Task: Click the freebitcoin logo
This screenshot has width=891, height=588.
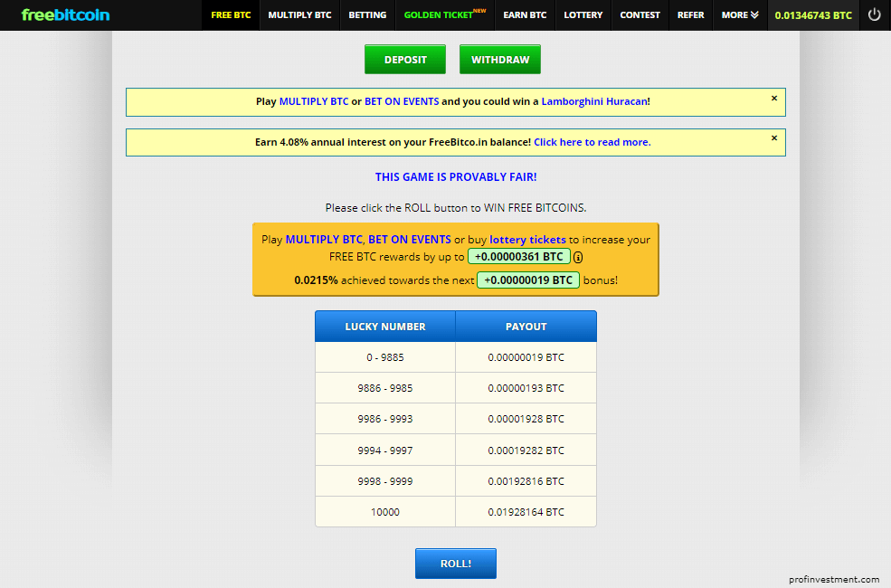Action: click(65, 14)
